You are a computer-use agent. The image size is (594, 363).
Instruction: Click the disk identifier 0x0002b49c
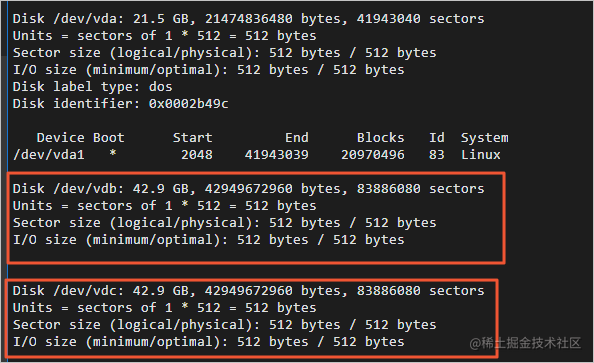(189, 103)
